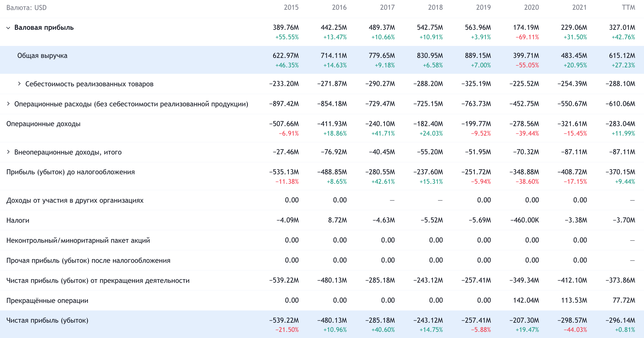Click pretax value −237.60M
The width and height of the screenshot is (644, 338).
(428, 172)
